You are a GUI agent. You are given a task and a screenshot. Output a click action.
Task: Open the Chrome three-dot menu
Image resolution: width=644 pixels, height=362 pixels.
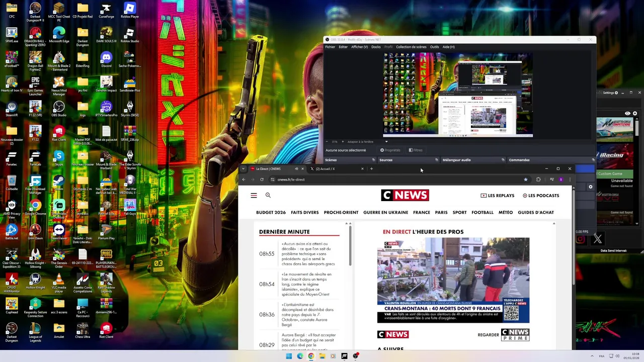pos(570,179)
